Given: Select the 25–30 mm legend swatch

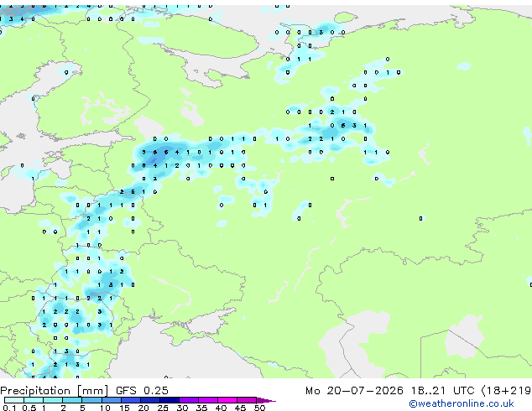Looking at the screenshot, I should pyautogui.click(x=170, y=400).
